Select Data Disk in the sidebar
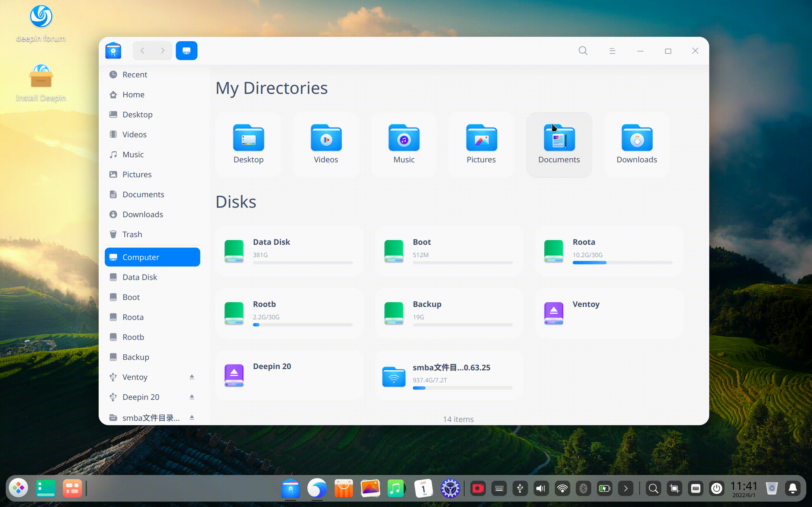The height and width of the screenshot is (507, 812). click(152, 277)
